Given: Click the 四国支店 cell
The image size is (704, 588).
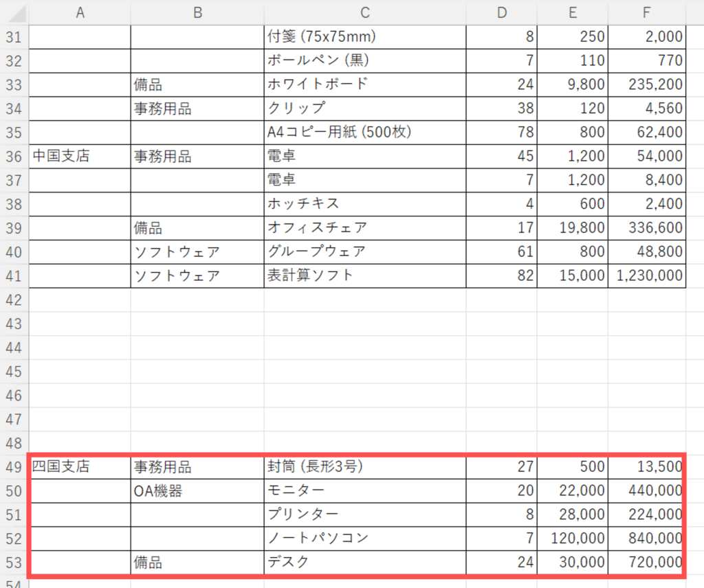Looking at the screenshot, I should (x=80, y=468).
